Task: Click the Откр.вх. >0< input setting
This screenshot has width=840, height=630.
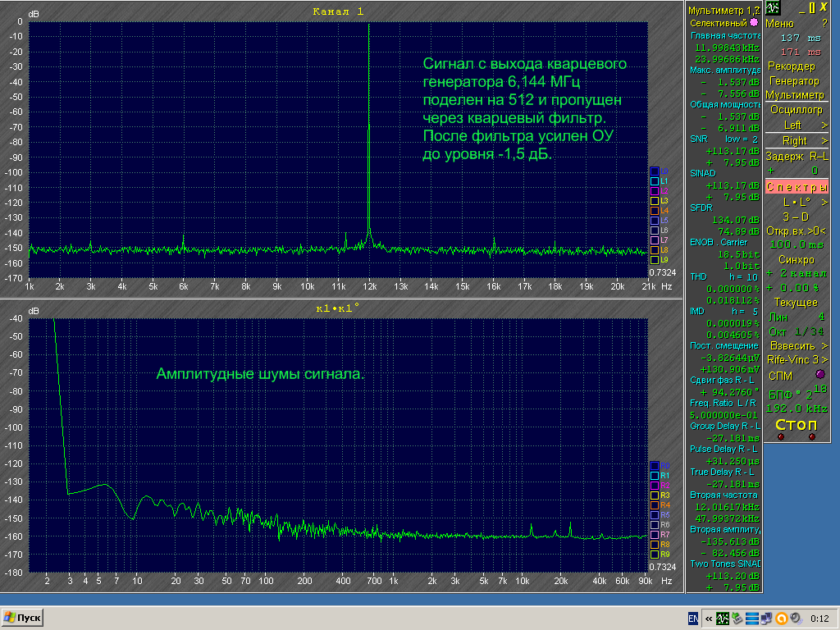Action: click(x=796, y=231)
